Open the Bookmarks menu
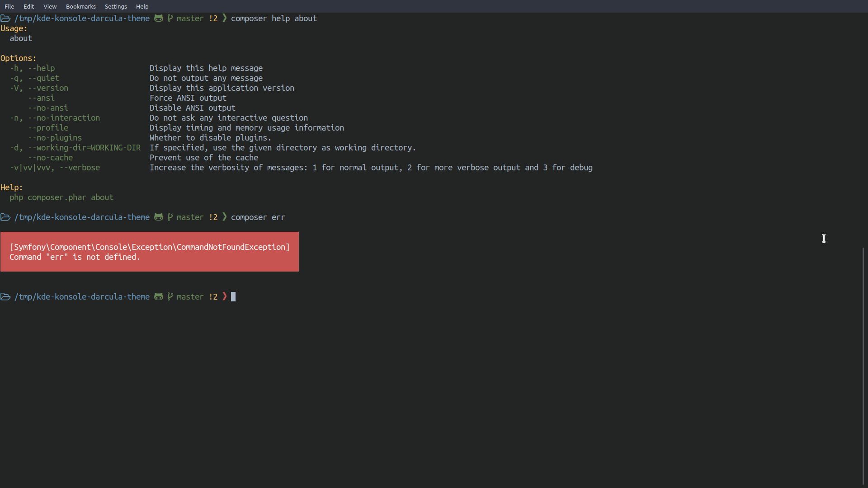 pyautogui.click(x=81, y=6)
